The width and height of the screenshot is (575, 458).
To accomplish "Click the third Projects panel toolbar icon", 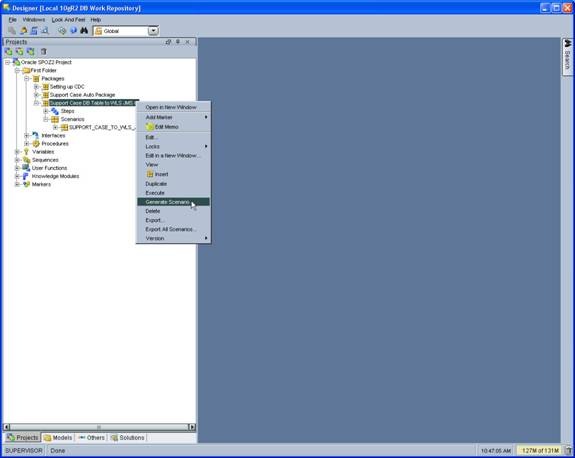I will (31, 52).
